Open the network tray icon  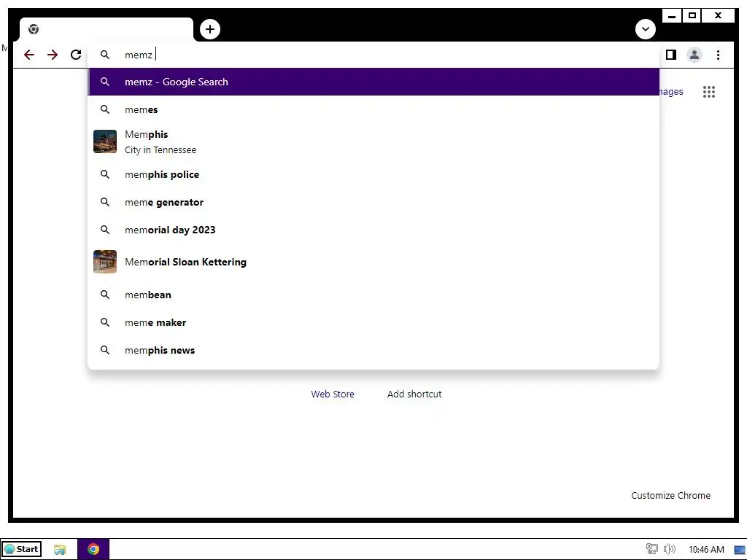(x=651, y=549)
